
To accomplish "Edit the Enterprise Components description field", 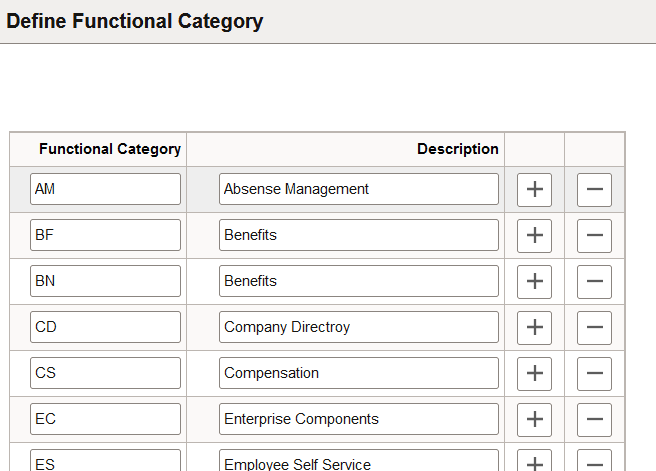I will tap(358, 419).
